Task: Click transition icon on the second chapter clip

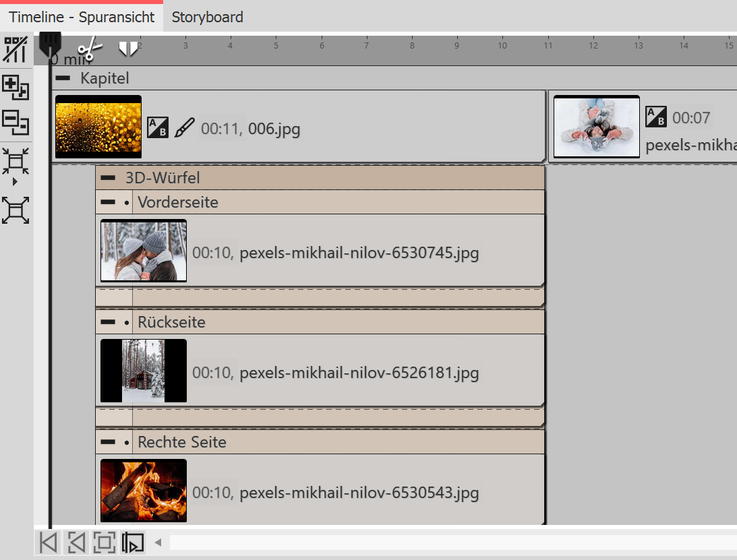Action: click(x=656, y=117)
